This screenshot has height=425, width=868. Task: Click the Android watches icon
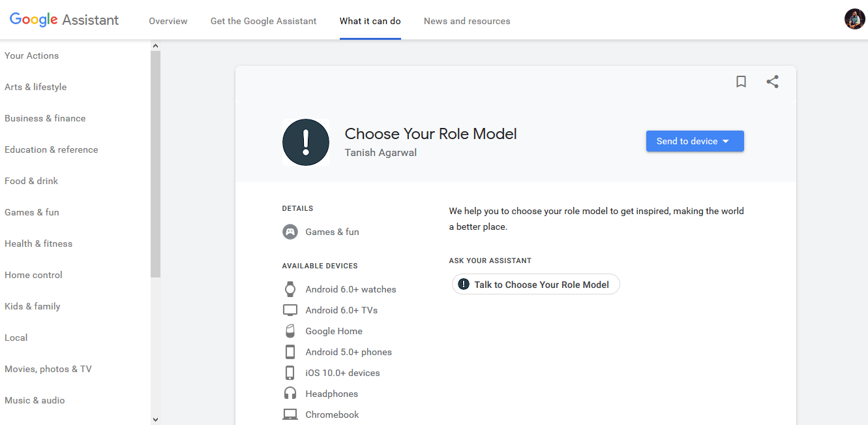click(x=290, y=289)
